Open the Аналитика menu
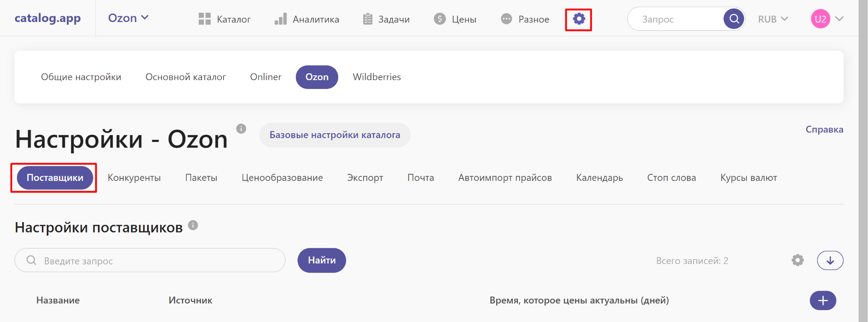The width and height of the screenshot is (868, 322). [307, 19]
